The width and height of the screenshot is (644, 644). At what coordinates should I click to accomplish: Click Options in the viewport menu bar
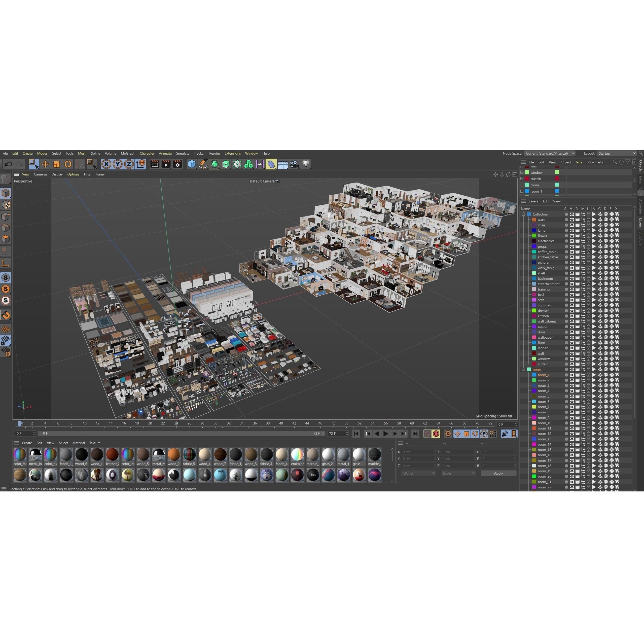[73, 174]
